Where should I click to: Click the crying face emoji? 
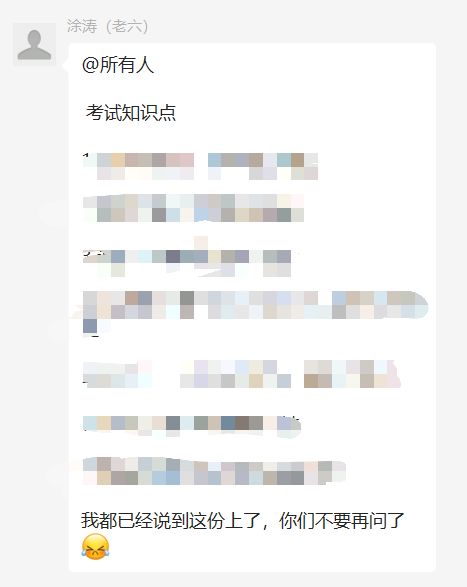(x=95, y=547)
